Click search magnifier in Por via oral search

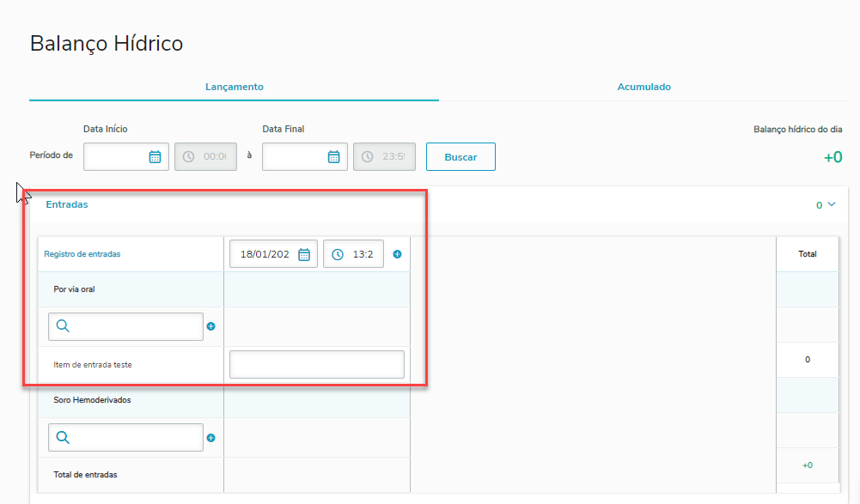pyautogui.click(x=63, y=326)
